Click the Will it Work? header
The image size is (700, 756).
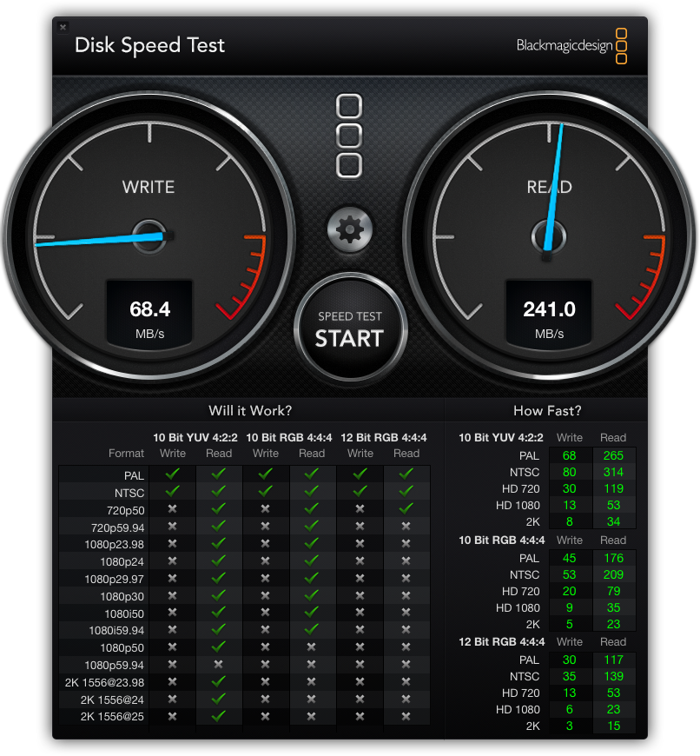(250, 410)
